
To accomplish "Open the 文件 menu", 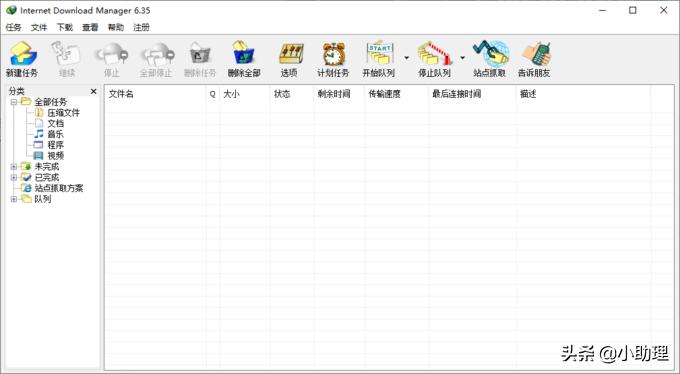I will point(39,27).
